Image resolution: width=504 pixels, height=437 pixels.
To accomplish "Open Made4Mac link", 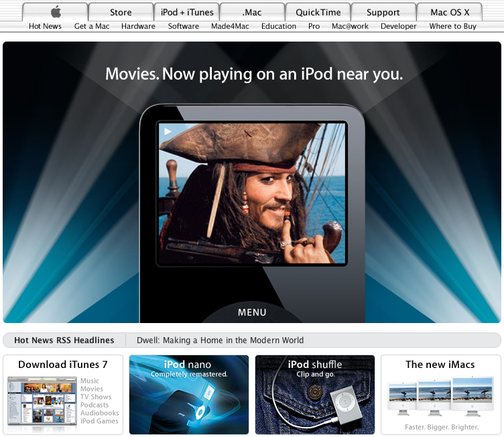I will [x=230, y=26].
